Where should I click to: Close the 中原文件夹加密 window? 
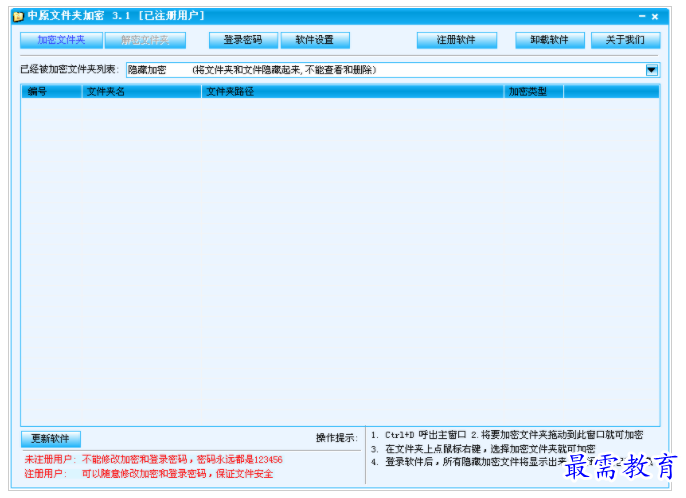[x=655, y=17]
